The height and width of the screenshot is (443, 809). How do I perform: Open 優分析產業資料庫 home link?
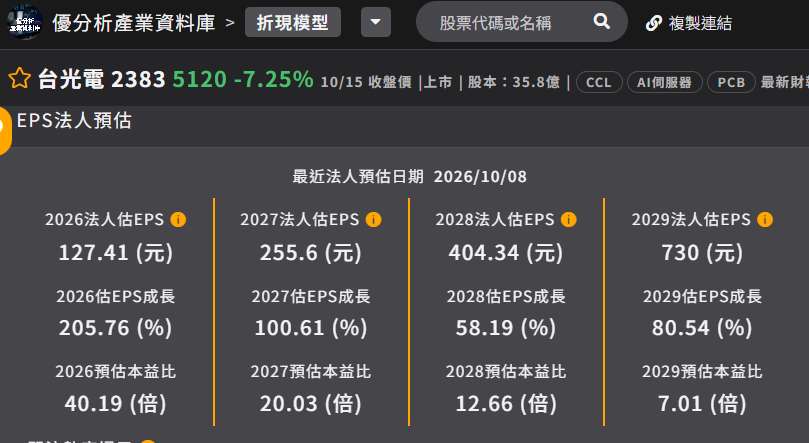134,23
